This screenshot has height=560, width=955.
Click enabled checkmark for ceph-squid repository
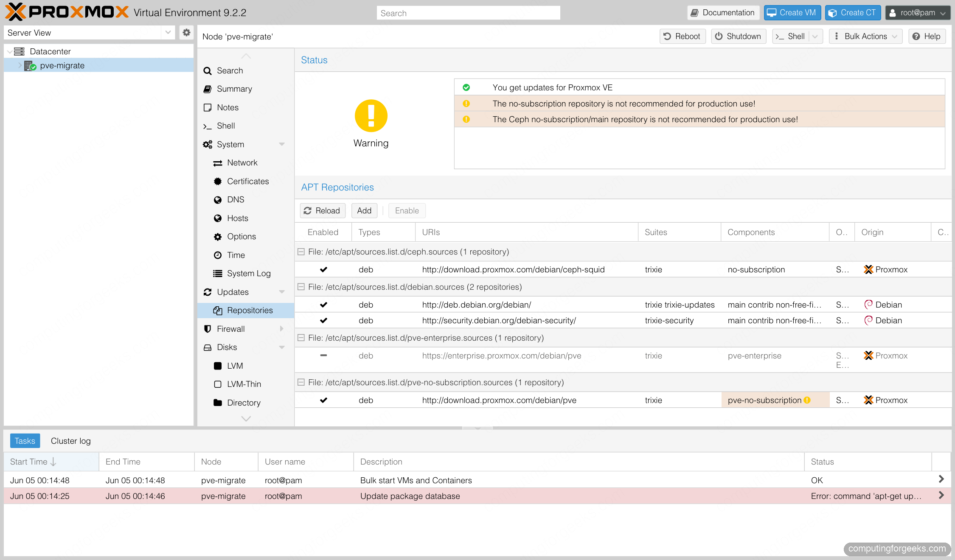point(323,269)
